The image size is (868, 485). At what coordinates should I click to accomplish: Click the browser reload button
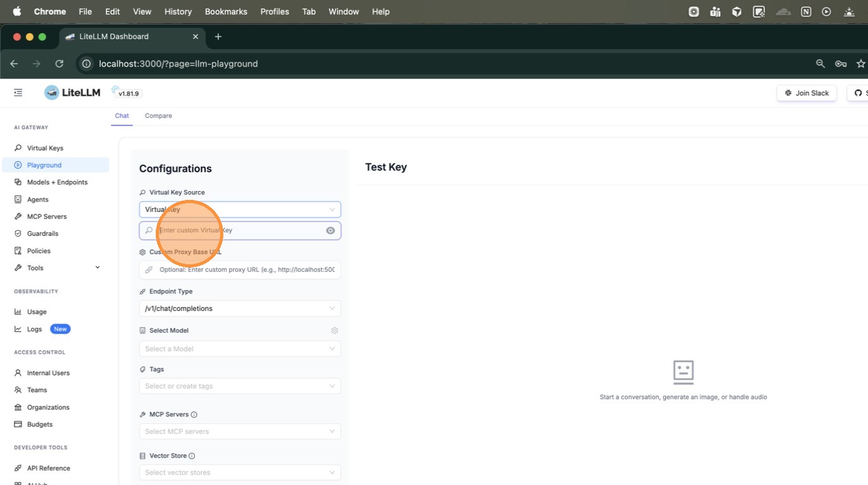coord(59,64)
